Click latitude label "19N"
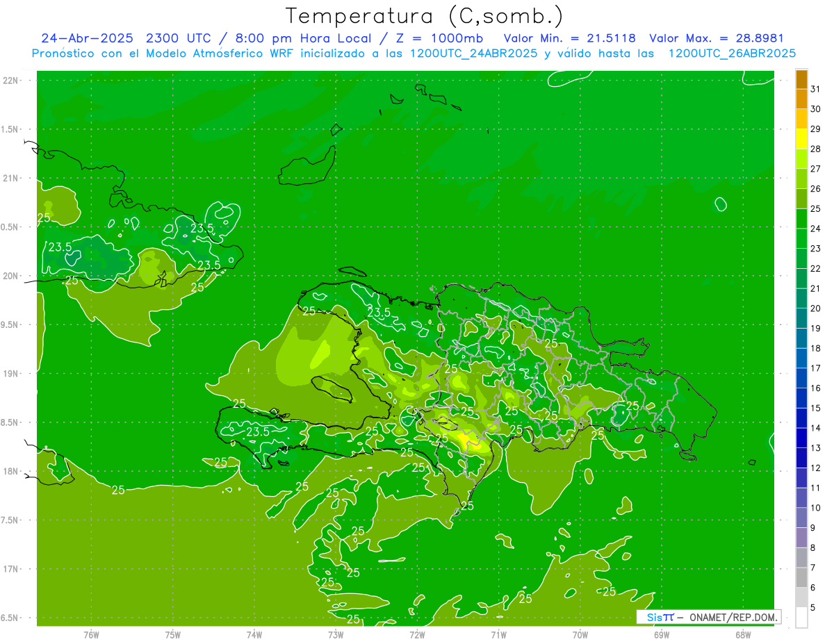 [12, 374]
